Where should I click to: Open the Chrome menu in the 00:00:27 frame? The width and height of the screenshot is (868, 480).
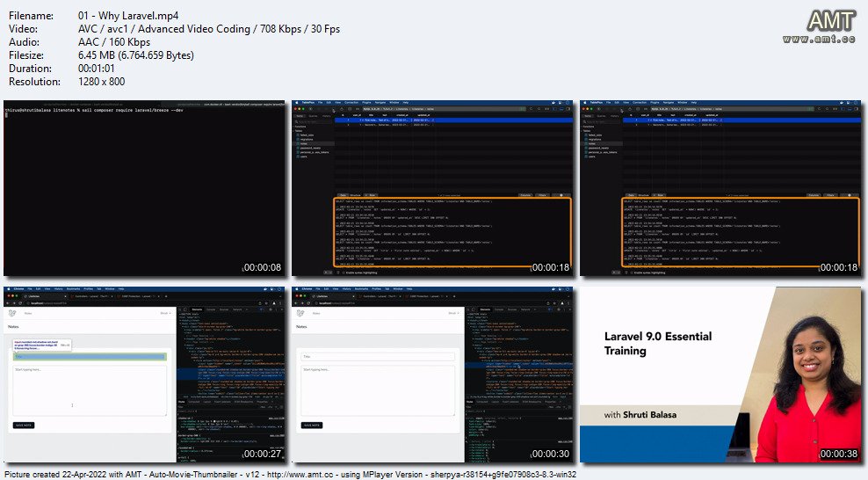18,289
